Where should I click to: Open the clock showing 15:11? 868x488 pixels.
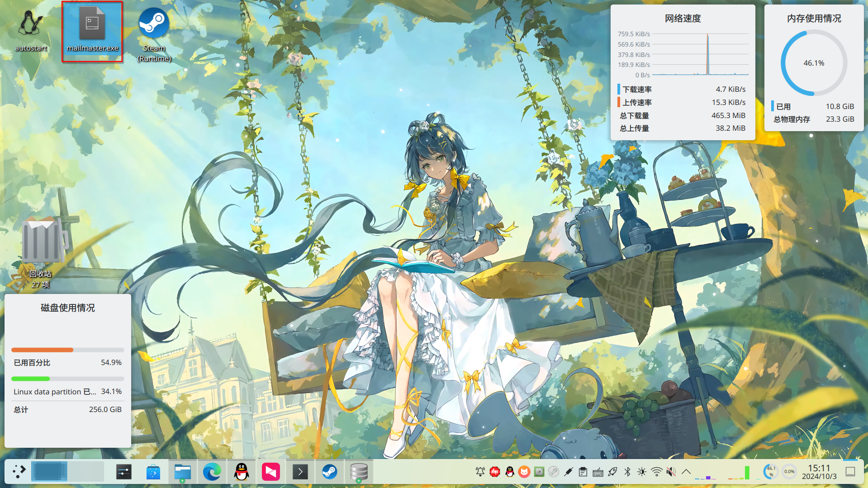tap(819, 472)
